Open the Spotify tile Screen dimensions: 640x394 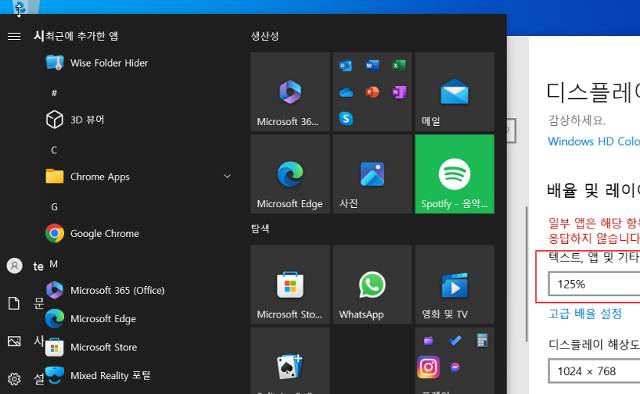point(454,174)
